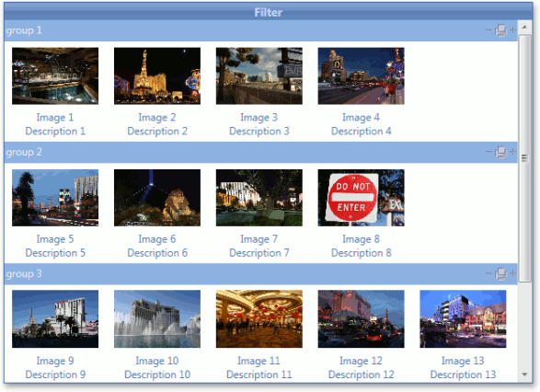Viewport: 540px width, 392px height.
Task: Click the minus icon in group 3 header
Action: point(488,274)
